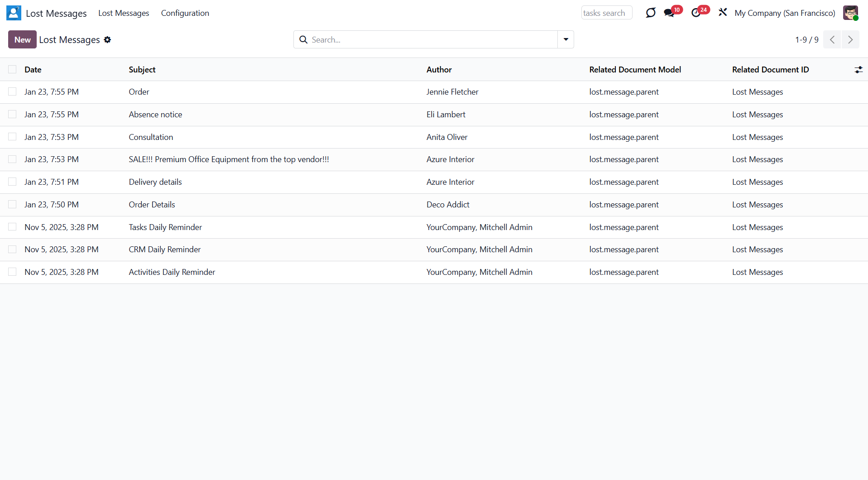This screenshot has width=868, height=480.
Task: Open the Lost Messages top menu item
Action: (x=124, y=13)
